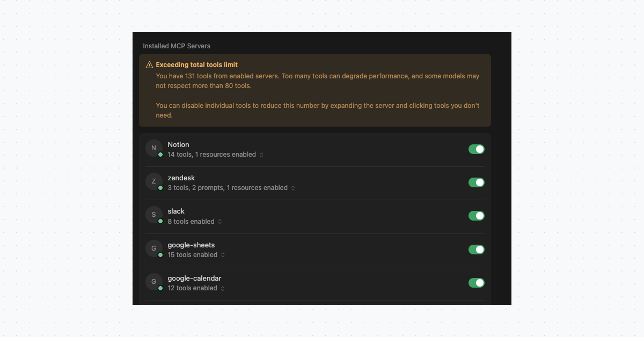
Task: Click the text about disabling individual tools
Action: pyautogui.click(x=317, y=110)
